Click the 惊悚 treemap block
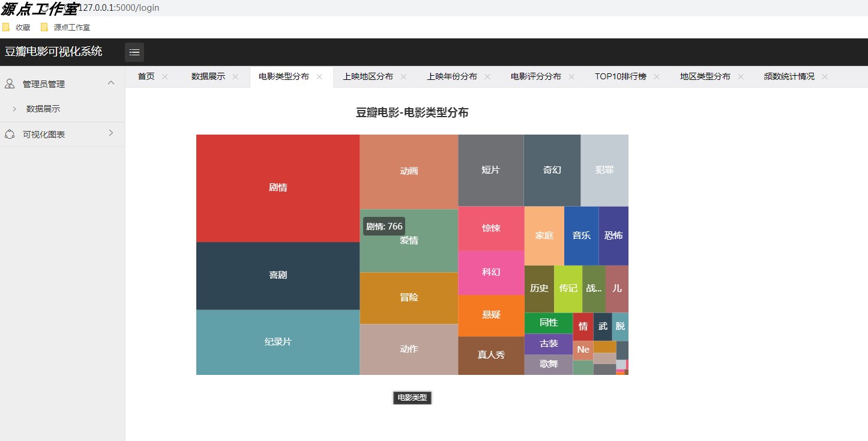Image resolution: width=868 pixels, height=441 pixels. (491, 229)
